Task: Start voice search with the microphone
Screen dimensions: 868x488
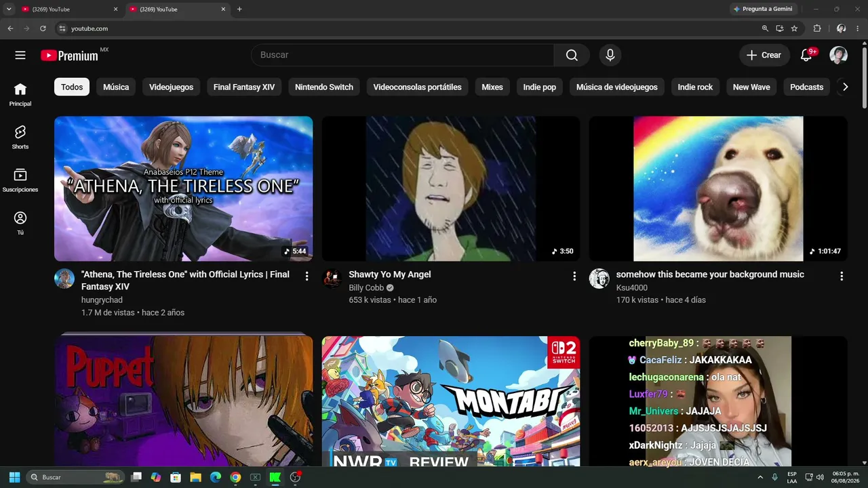Action: point(610,56)
